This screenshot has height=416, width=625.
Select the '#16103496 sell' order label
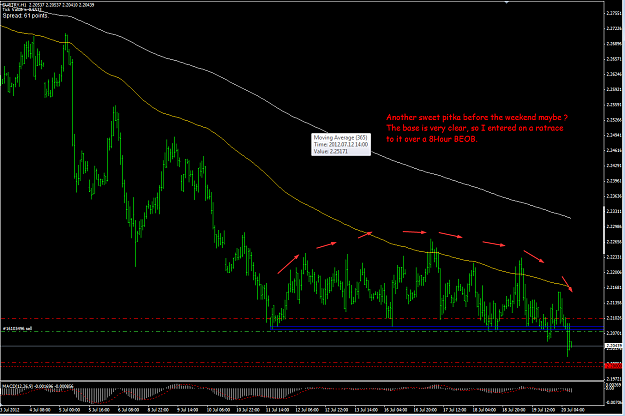[18, 329]
